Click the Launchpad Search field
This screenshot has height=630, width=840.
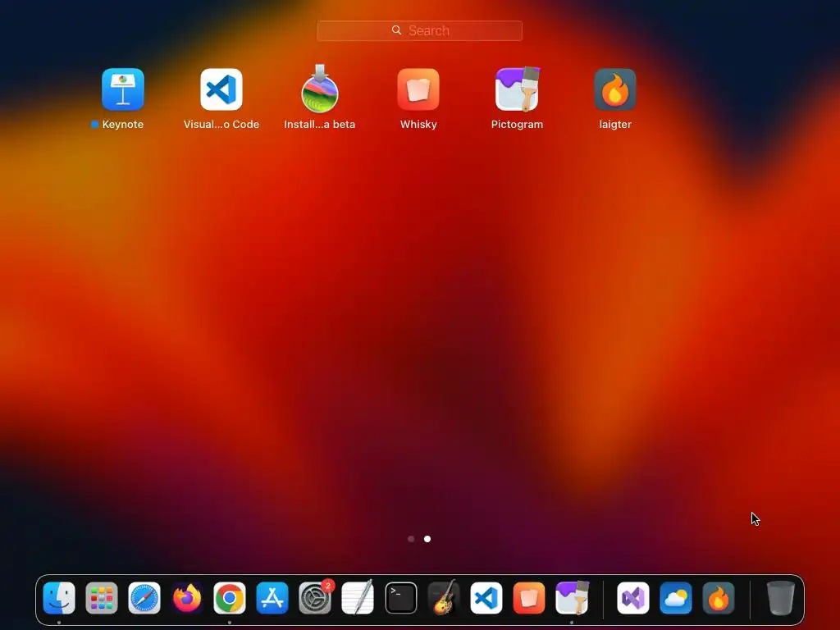click(x=419, y=30)
